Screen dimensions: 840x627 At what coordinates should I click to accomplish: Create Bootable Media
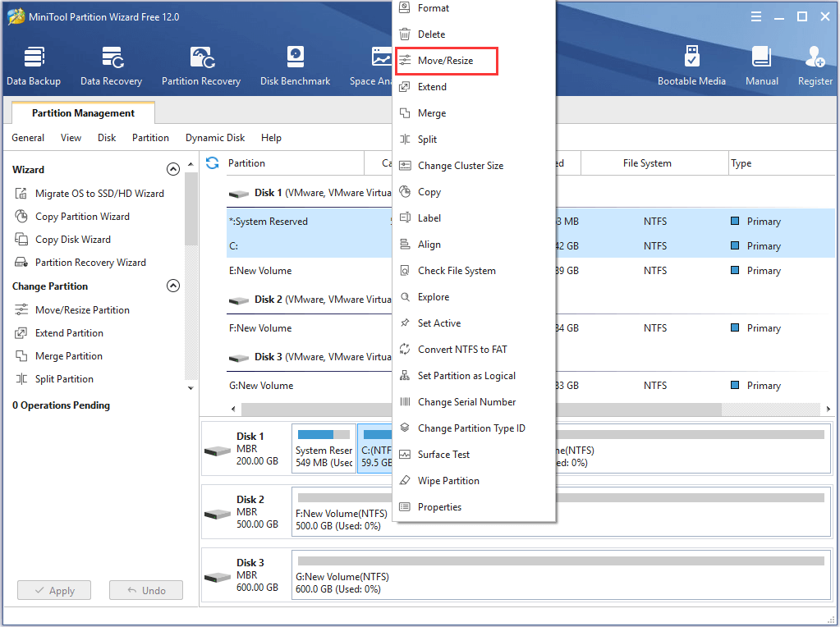point(691,66)
